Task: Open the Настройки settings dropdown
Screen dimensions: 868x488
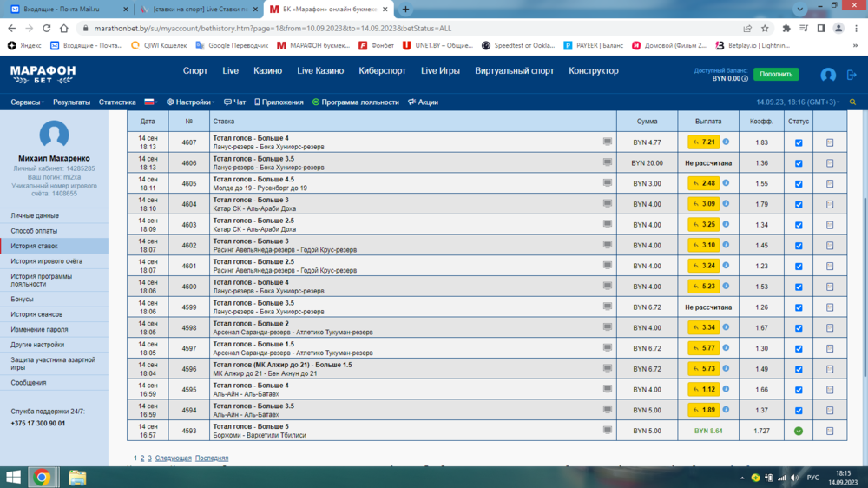Action: pos(191,102)
